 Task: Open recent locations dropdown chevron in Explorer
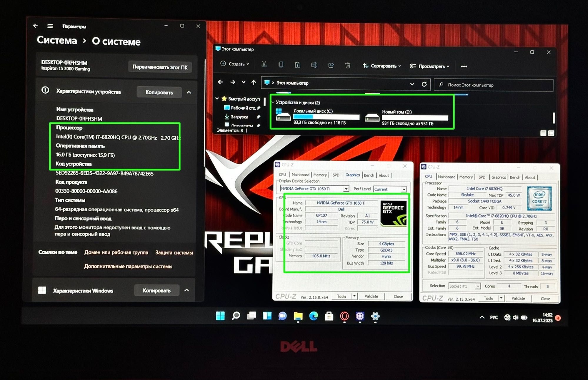point(243,82)
